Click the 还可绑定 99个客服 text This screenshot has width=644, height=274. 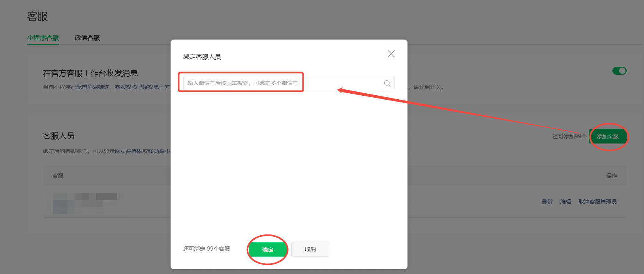point(206,249)
